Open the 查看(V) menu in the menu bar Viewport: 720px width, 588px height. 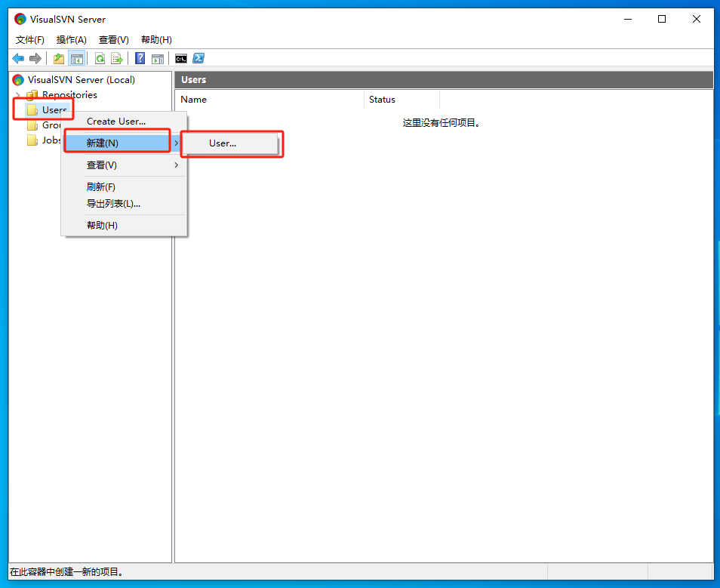pyautogui.click(x=113, y=40)
